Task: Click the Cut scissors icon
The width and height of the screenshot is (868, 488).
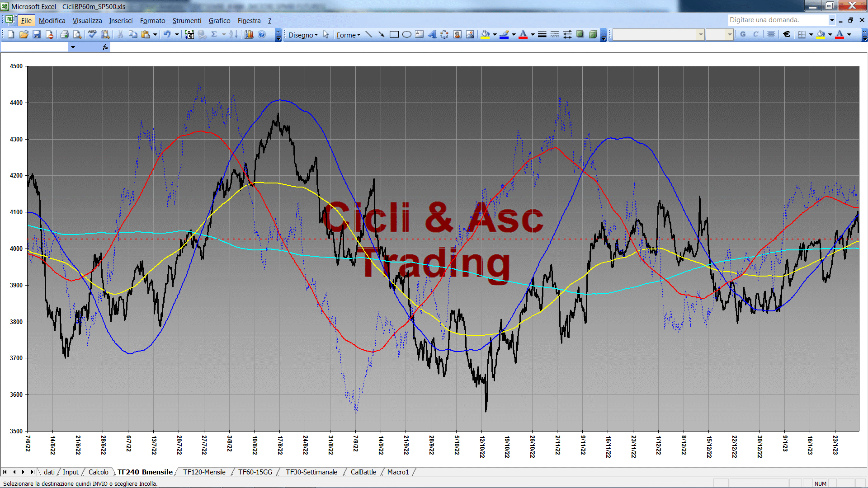Action: pyautogui.click(x=120, y=34)
